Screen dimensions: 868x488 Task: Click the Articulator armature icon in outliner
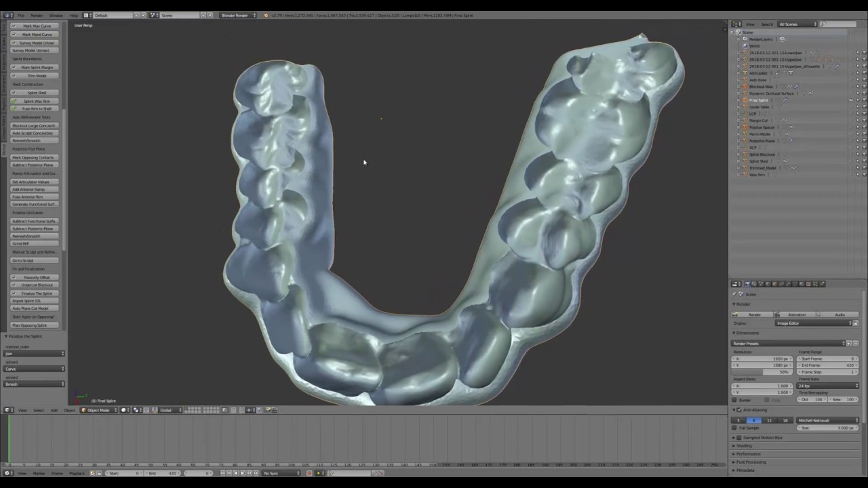pyautogui.click(x=745, y=73)
